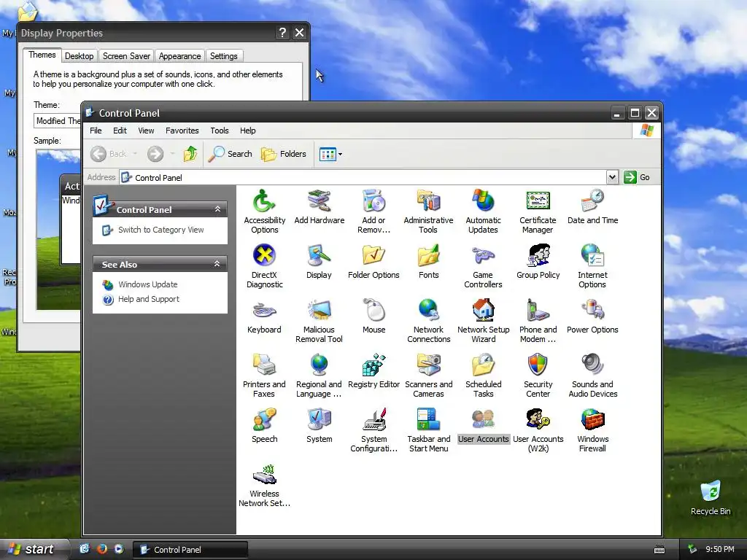Open Phone and Modem Options icon

coord(538,311)
